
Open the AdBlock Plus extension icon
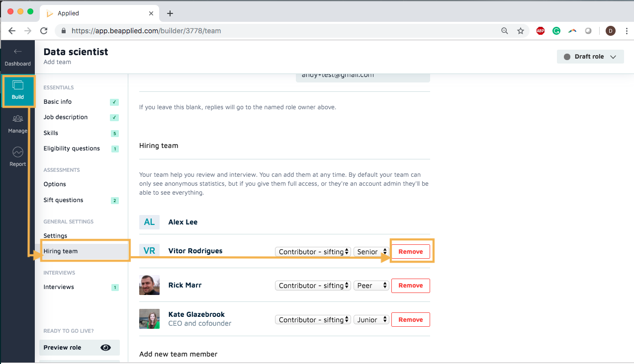(541, 31)
